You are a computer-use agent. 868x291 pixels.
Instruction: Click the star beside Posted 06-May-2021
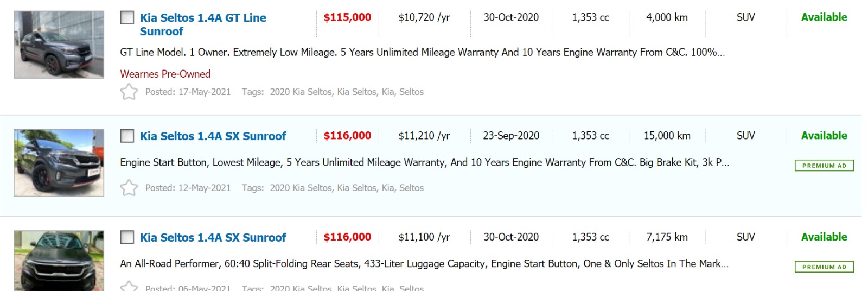pyautogui.click(x=129, y=286)
